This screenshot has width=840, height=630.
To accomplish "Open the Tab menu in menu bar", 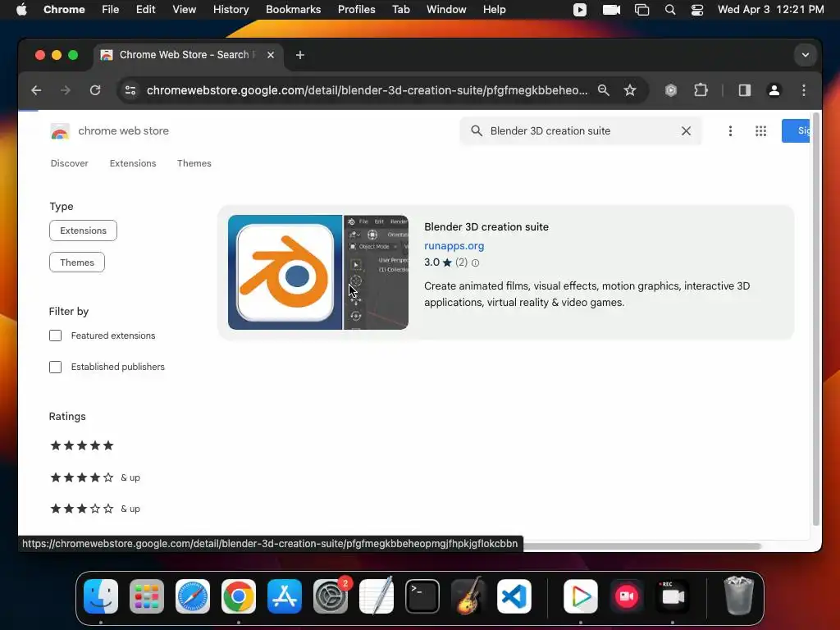I will click(x=400, y=10).
